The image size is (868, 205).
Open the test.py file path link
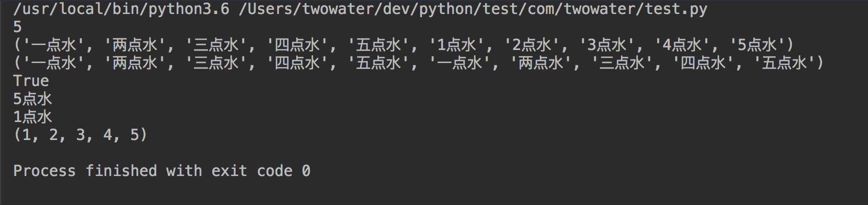pyautogui.click(x=473, y=9)
